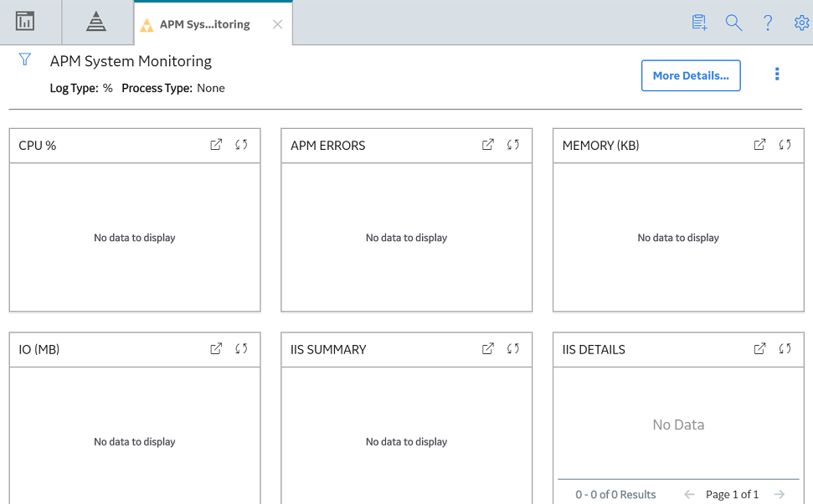Image resolution: width=813 pixels, height=504 pixels.
Task: Refresh the IIS SUMMARY widget
Action: pyautogui.click(x=512, y=348)
